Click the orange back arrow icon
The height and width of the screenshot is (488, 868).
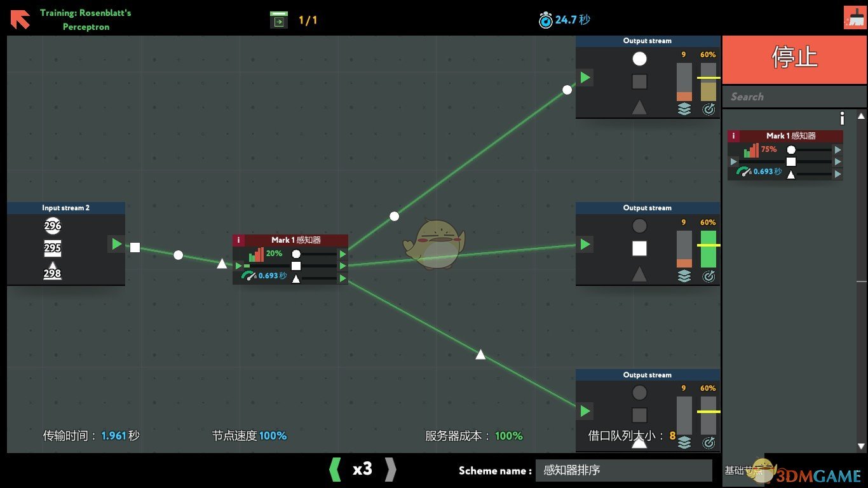point(20,19)
